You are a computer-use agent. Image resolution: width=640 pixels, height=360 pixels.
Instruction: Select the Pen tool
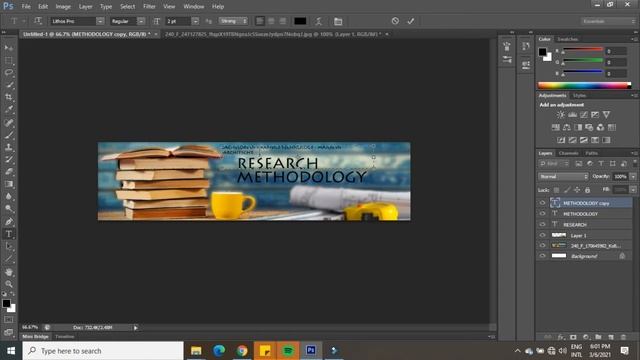click(9, 222)
